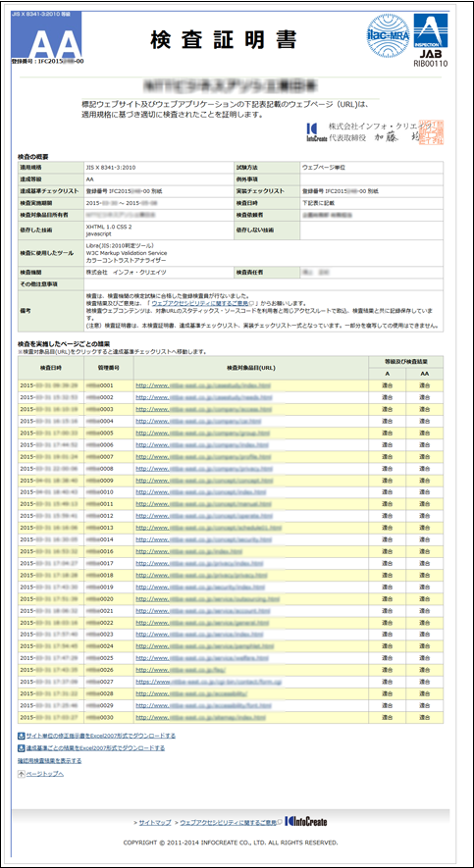Open footer ウェブアクセシビリティに関するご意見 link

click(x=227, y=823)
